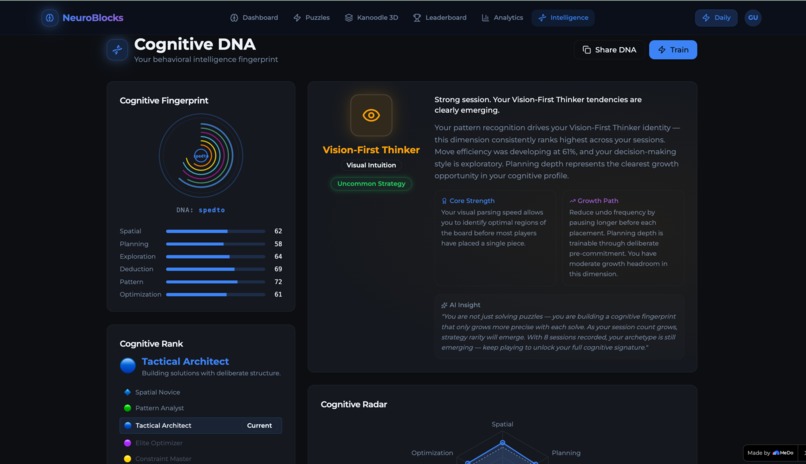806x464 pixels.
Task: Click the Cognitive Radar heading
Action: point(354,404)
